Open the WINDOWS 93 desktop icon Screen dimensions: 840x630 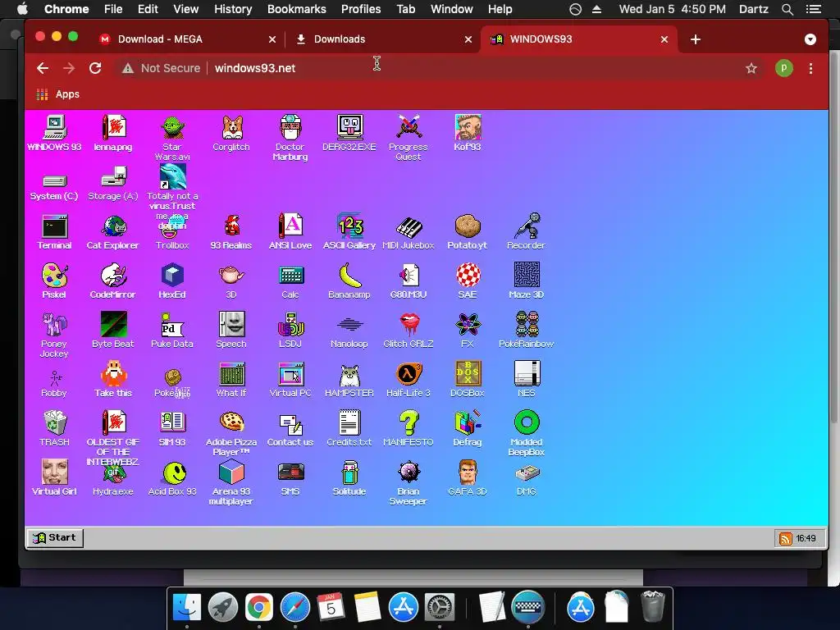(54, 133)
